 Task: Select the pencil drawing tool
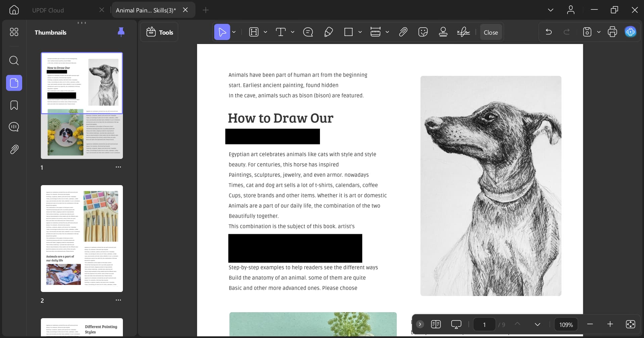(x=328, y=32)
